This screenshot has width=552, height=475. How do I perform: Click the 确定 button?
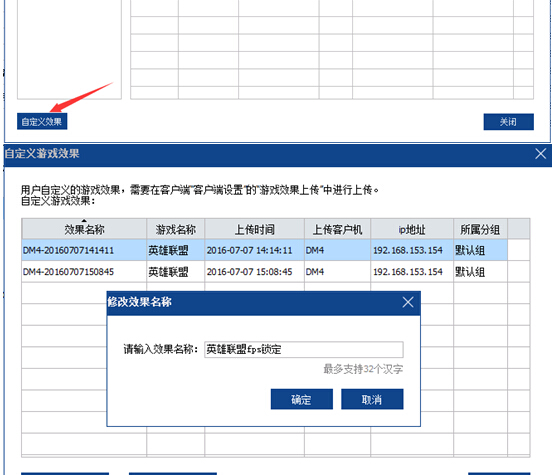(x=302, y=399)
